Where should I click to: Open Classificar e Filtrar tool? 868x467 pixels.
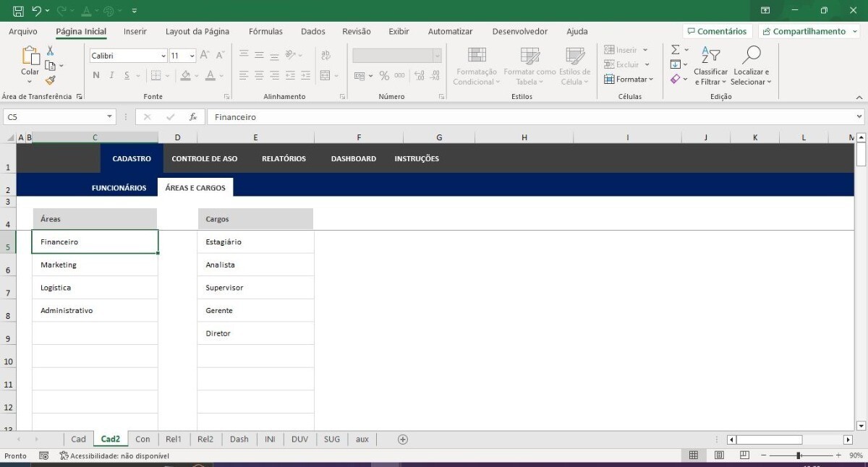pyautogui.click(x=710, y=65)
